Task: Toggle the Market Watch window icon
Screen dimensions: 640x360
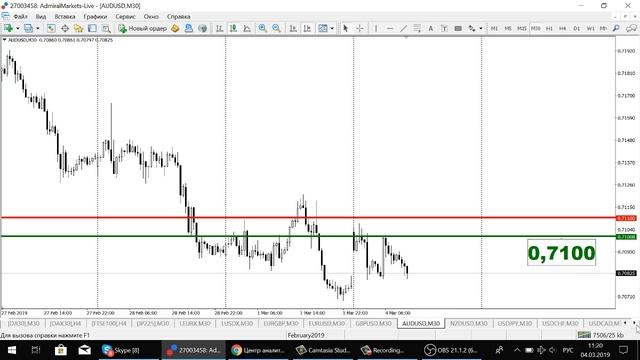Action: tap(51, 28)
